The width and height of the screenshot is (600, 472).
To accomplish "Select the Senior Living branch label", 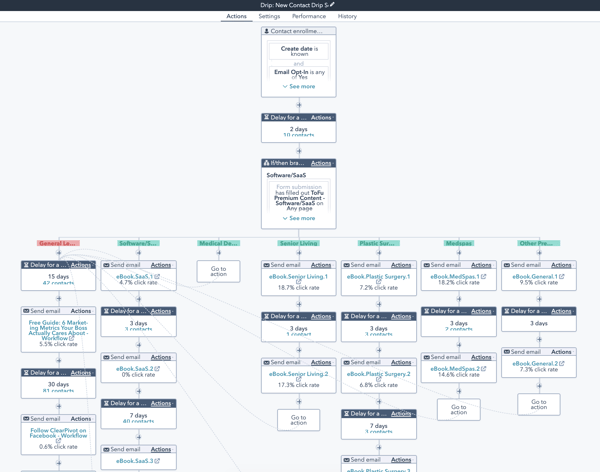I will pyautogui.click(x=298, y=243).
